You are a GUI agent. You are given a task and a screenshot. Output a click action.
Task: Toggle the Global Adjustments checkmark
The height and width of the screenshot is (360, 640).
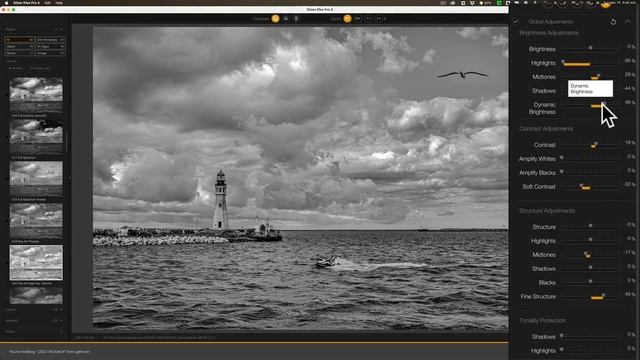[x=516, y=21]
